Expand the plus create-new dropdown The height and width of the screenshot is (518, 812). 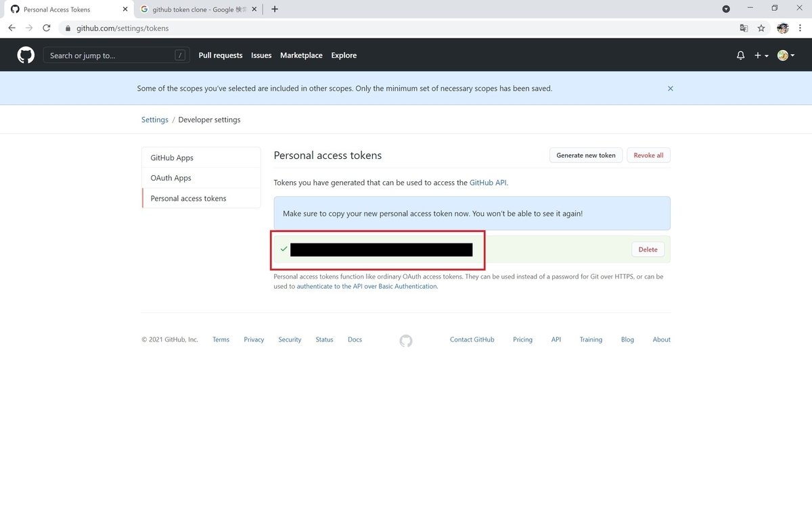click(761, 55)
